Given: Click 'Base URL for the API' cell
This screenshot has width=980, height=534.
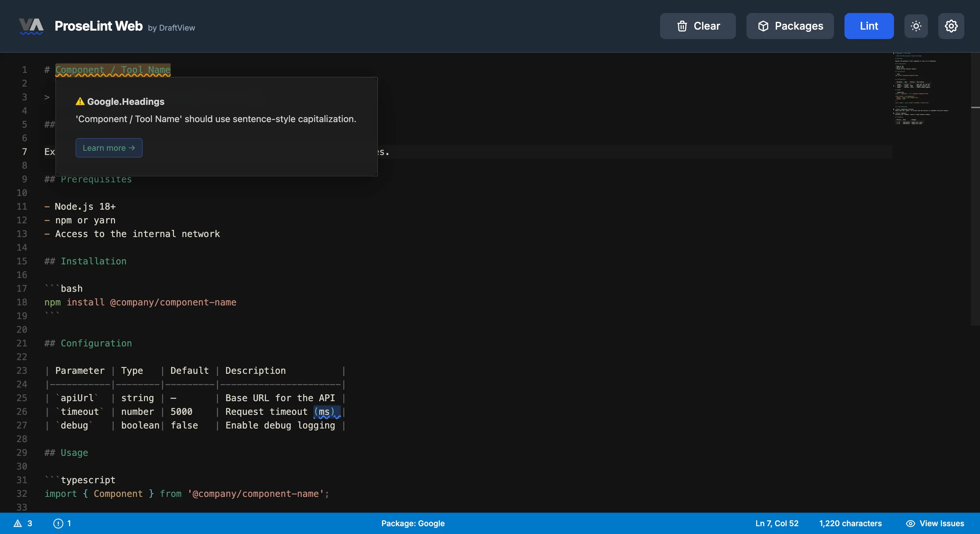Looking at the screenshot, I should pos(280,398).
